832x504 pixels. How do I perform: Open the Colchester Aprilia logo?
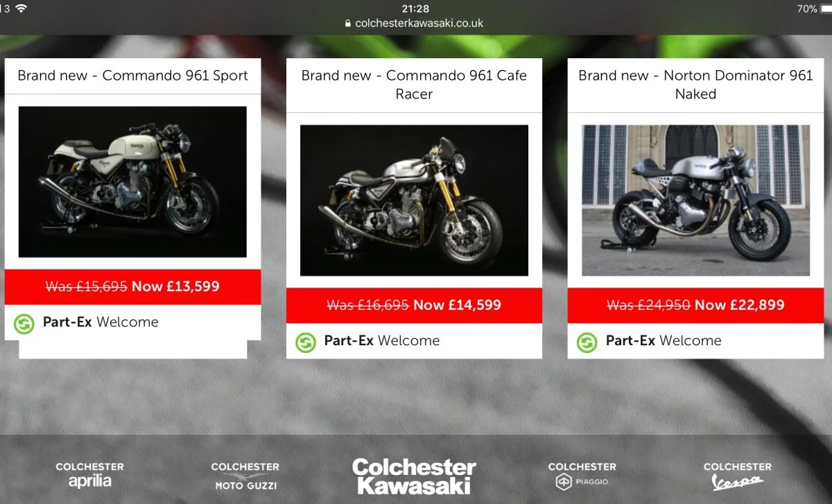89,475
